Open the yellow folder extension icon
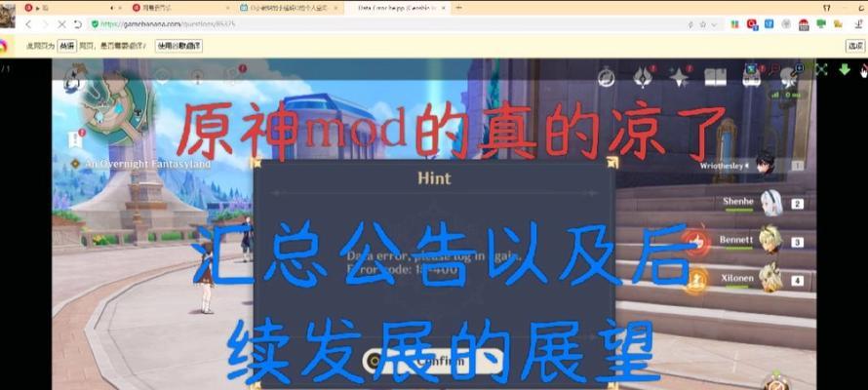Screen dimensions: 868x390 pos(838,23)
